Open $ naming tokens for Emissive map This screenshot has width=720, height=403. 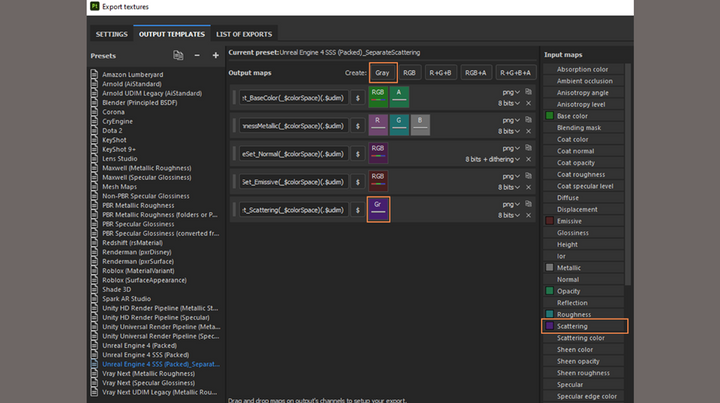(358, 182)
